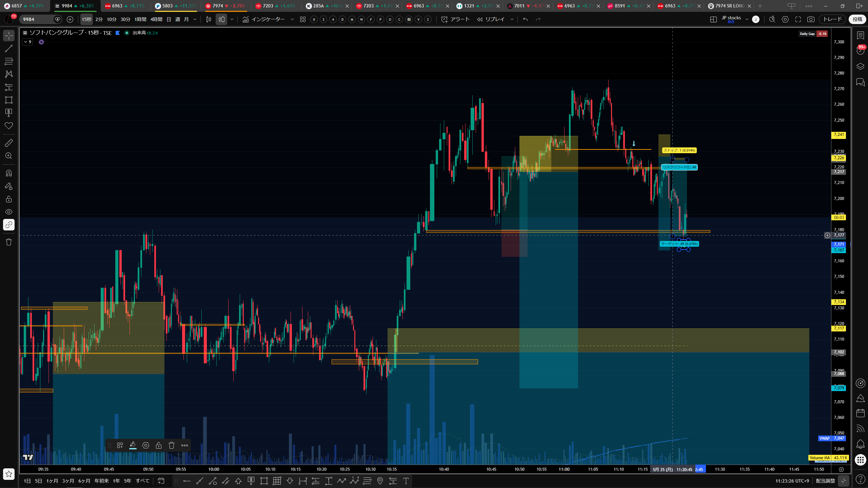Select the zoom in tool
Image resolution: width=868 pixels, height=488 pixels.
pos(9,156)
